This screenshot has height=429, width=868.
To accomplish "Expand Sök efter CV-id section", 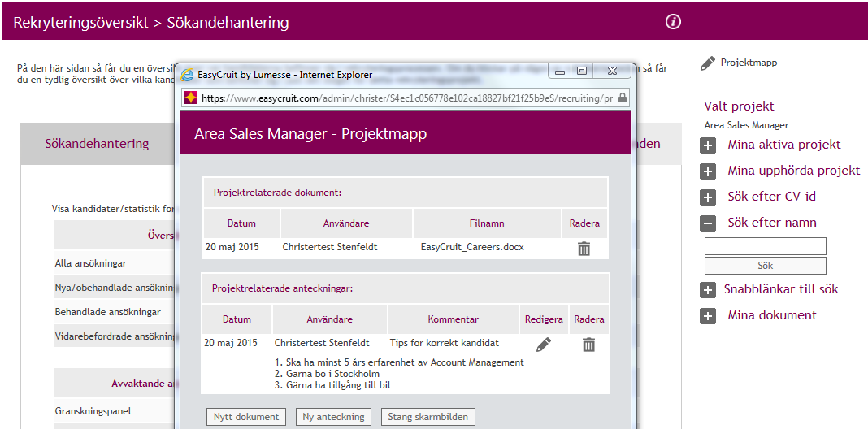I will [707, 197].
